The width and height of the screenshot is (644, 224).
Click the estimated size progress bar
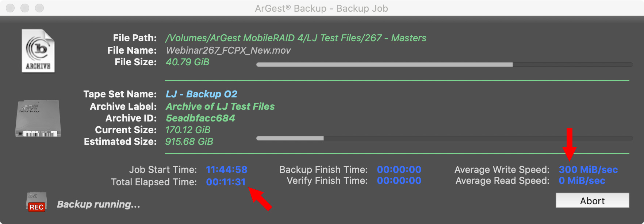445,138
